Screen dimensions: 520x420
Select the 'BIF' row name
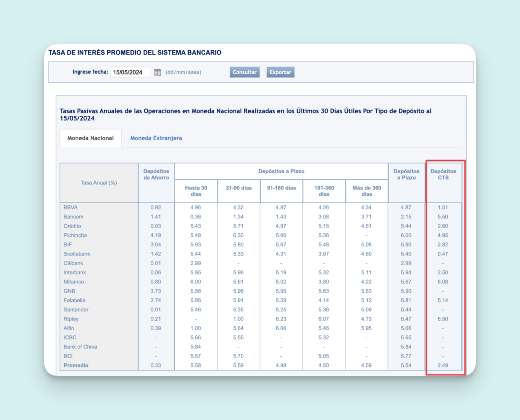68,244
